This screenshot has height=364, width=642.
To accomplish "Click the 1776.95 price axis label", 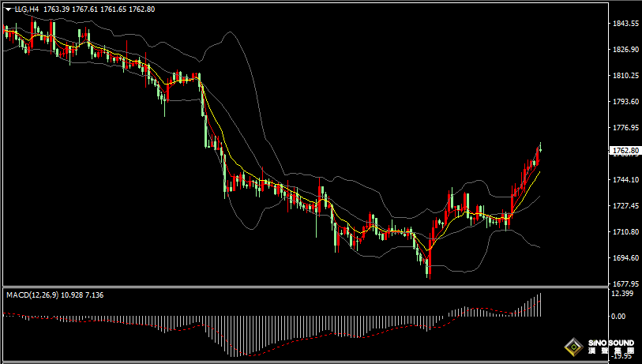I will click(x=625, y=128).
